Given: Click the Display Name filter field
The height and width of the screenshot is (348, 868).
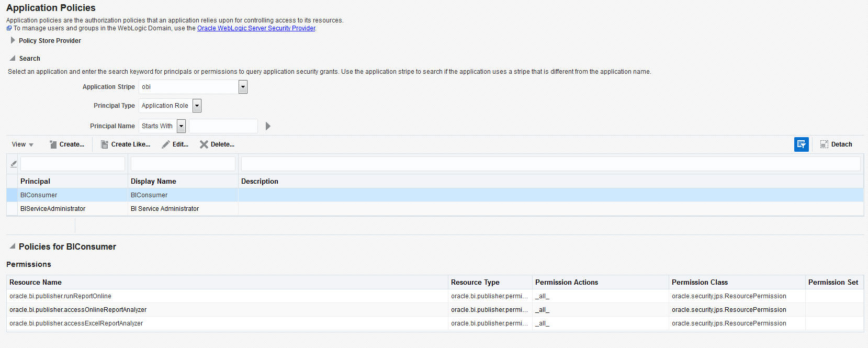Looking at the screenshot, I should click(183, 164).
